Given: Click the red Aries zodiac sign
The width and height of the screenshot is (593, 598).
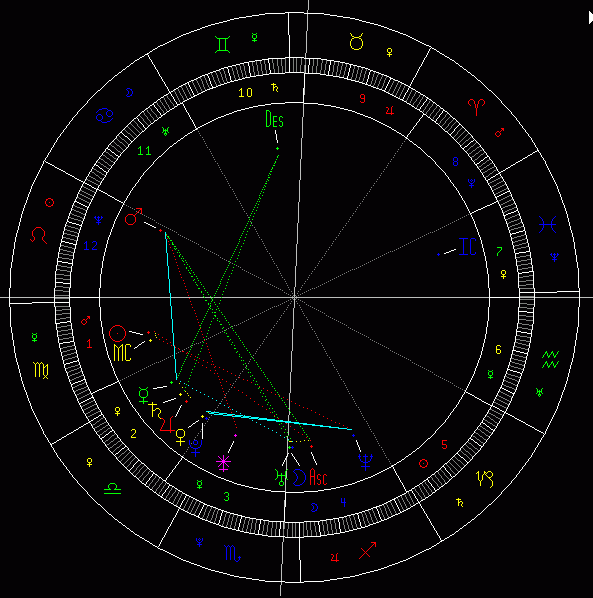Looking at the screenshot, I should pos(476,107).
